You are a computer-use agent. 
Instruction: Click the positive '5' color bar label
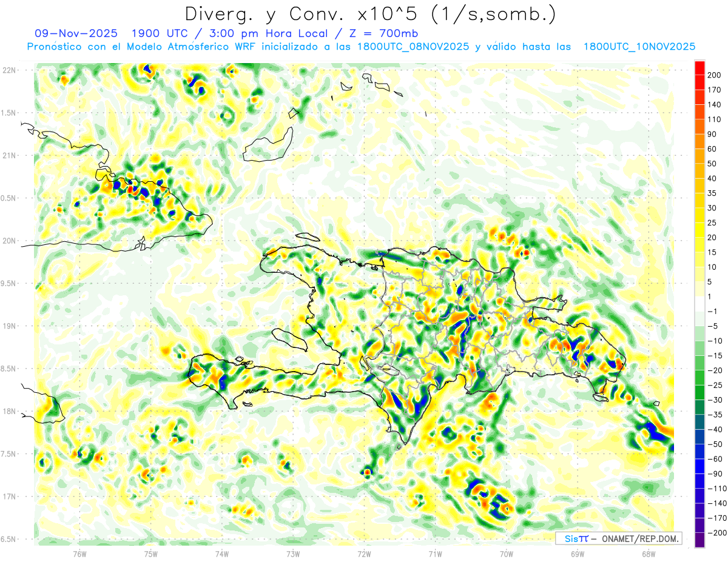710,282
